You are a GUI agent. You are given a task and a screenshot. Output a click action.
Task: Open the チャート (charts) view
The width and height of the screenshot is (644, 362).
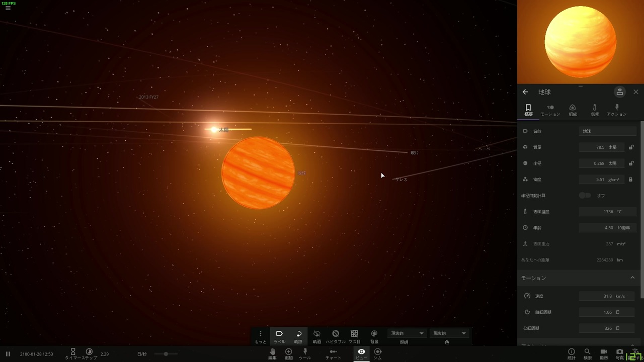(x=333, y=354)
